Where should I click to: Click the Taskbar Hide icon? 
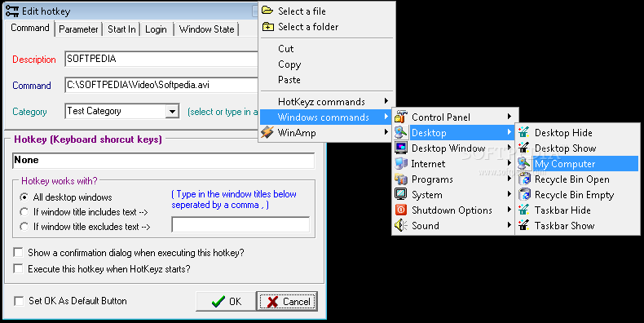pos(523,210)
